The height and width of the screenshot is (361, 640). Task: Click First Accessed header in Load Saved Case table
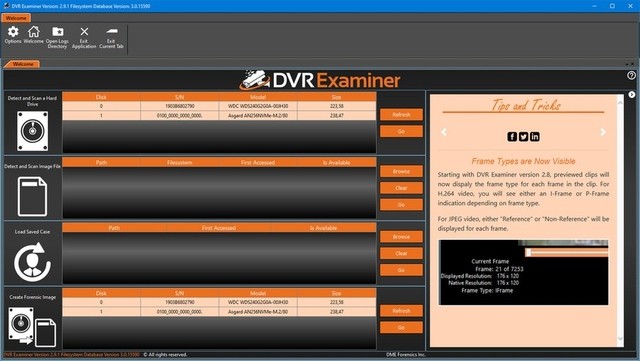point(219,228)
